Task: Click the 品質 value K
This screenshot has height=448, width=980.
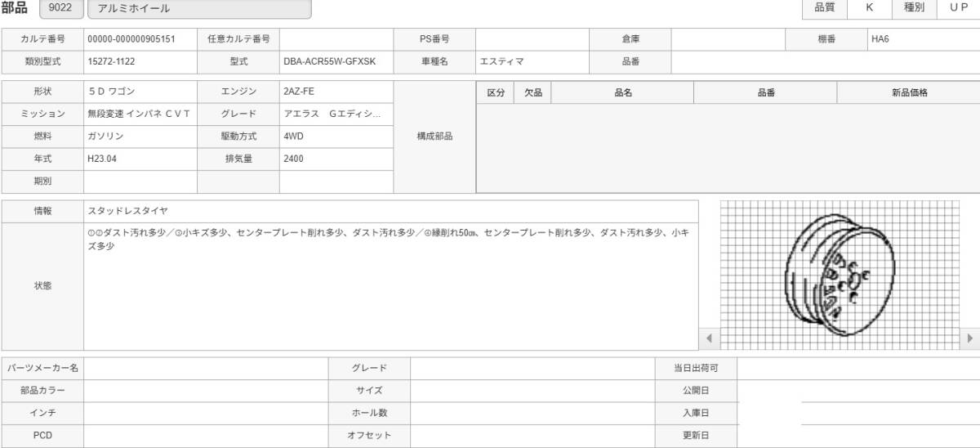Action: [x=870, y=7]
